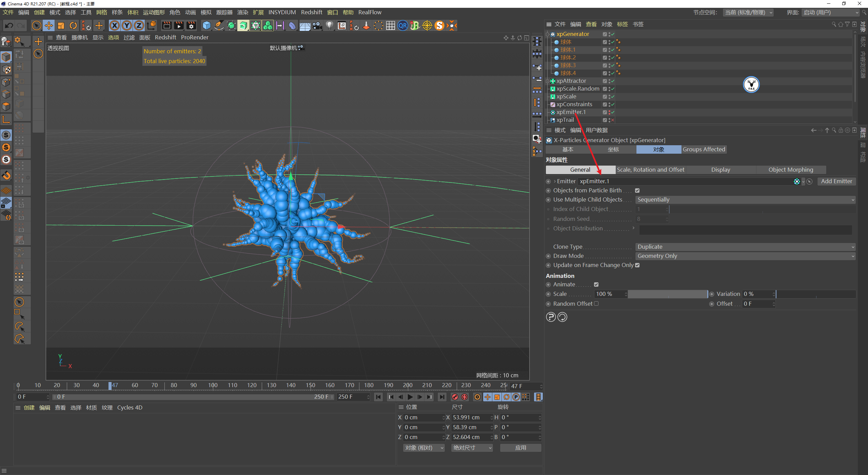Open Use Multiple Child Objects dropdown
Viewport: 868px width, 475px height.
(745, 200)
